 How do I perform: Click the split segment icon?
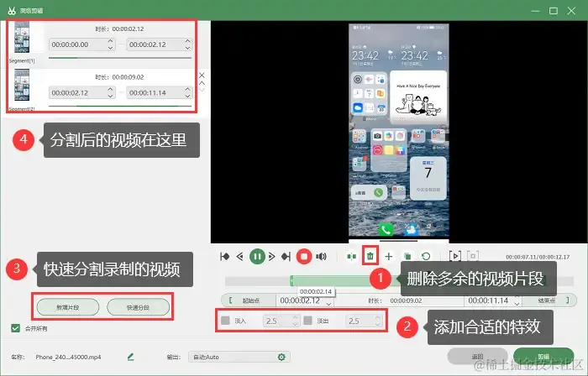pos(351,257)
